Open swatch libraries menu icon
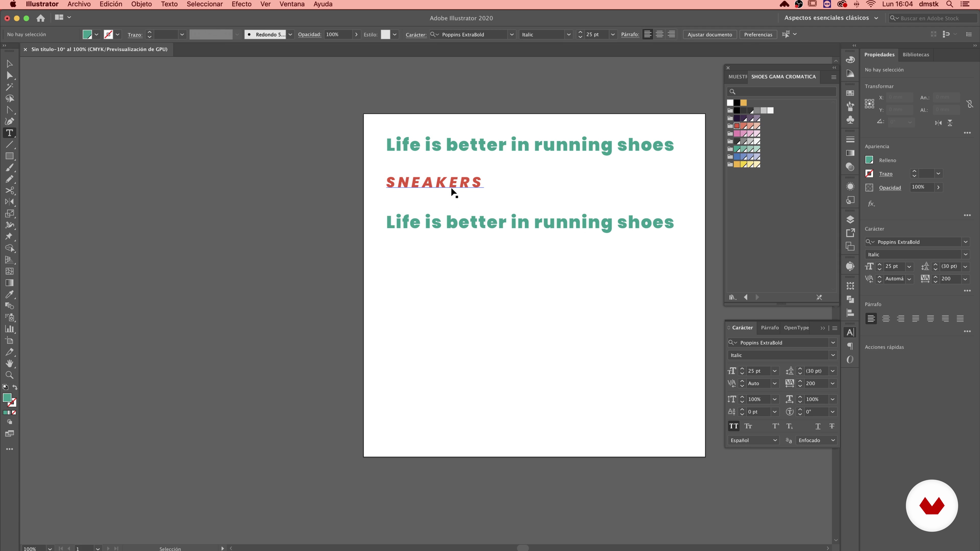Image resolution: width=980 pixels, height=551 pixels. coord(733,297)
